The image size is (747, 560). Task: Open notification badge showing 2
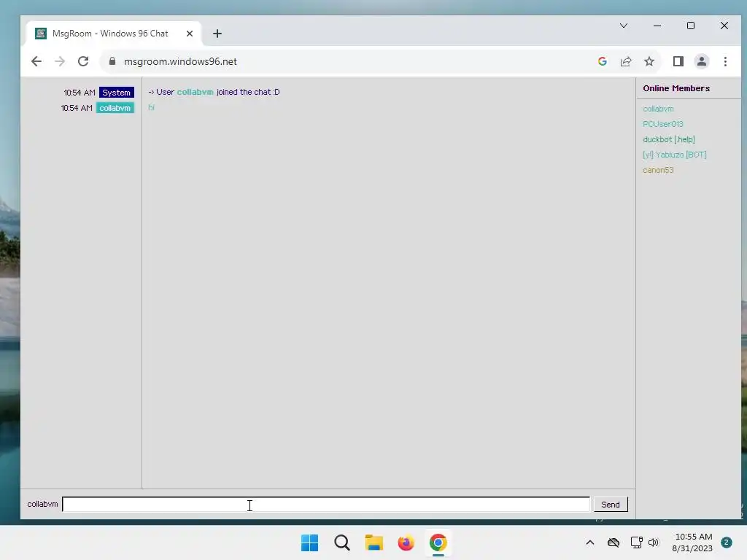point(726,542)
